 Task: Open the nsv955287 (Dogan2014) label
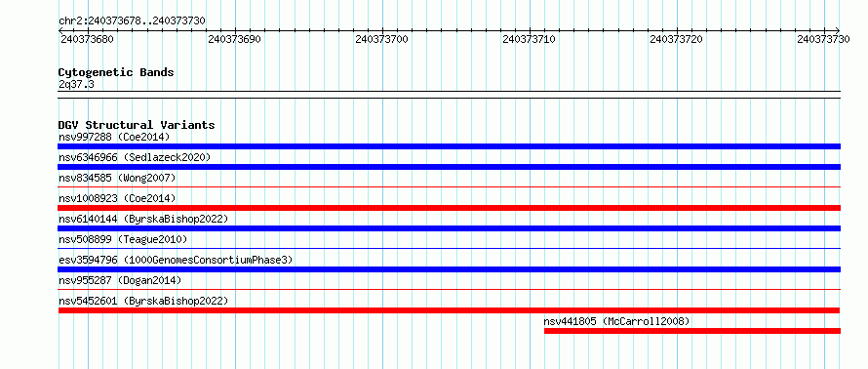click(x=120, y=280)
